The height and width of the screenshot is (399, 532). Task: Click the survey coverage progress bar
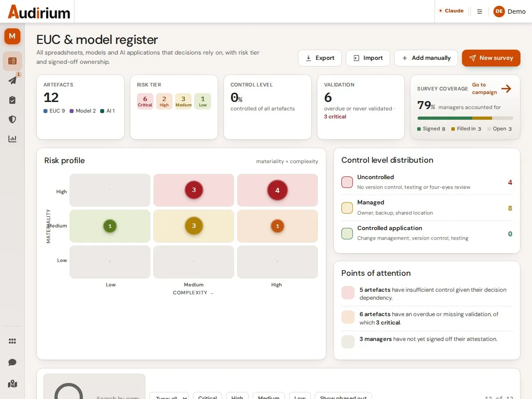point(465,118)
